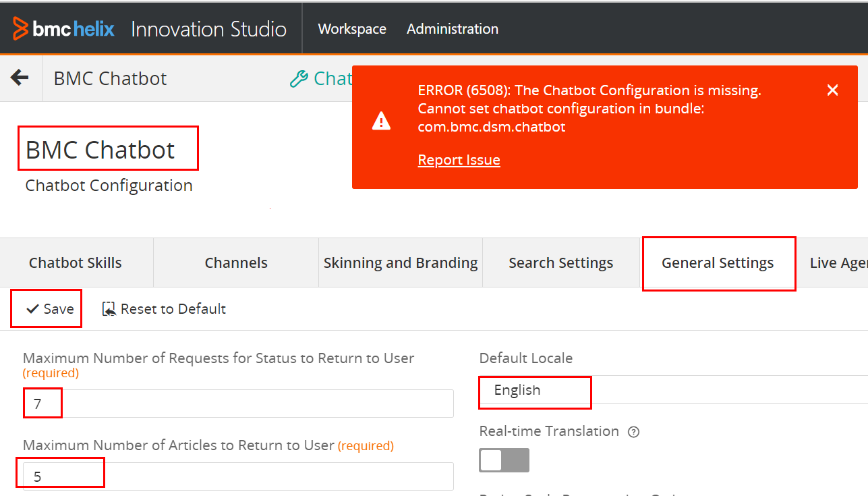
Task: Select the General Settings tab
Action: [x=718, y=263]
